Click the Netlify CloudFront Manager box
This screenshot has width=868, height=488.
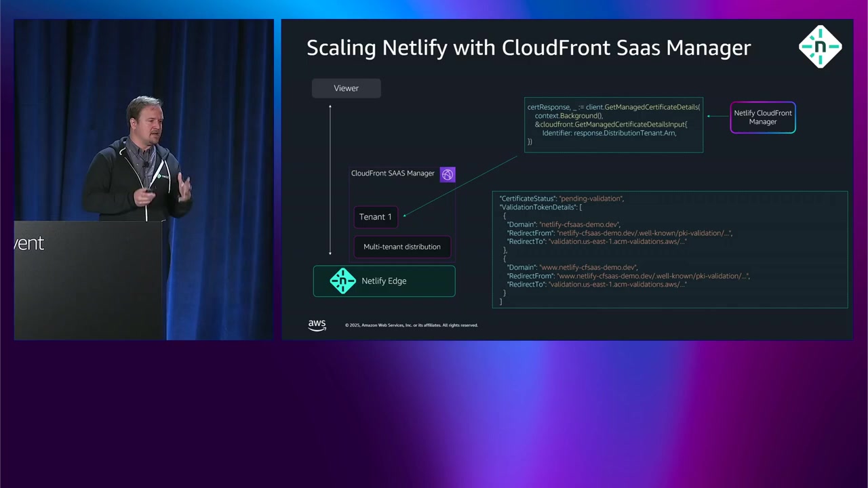tap(762, 117)
